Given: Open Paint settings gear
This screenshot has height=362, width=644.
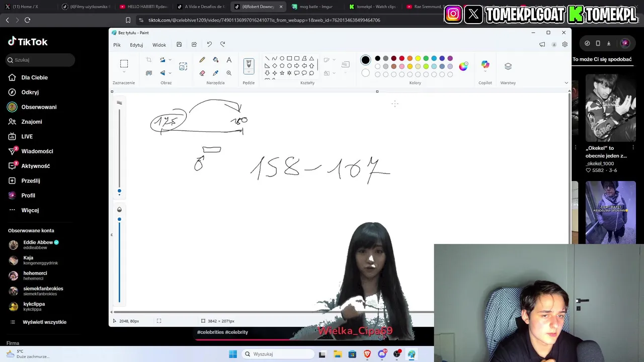Looking at the screenshot, I should click(565, 45).
